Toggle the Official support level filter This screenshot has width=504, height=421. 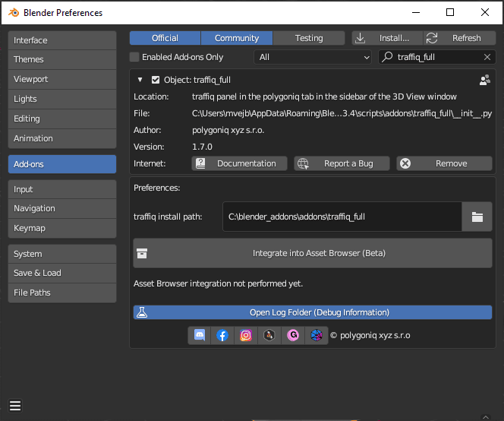pos(165,38)
